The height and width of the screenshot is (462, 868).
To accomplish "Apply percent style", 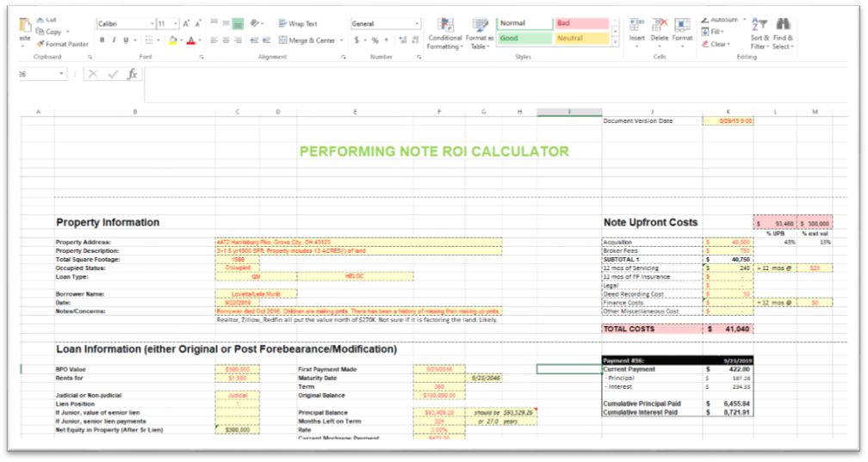I will pyautogui.click(x=375, y=40).
